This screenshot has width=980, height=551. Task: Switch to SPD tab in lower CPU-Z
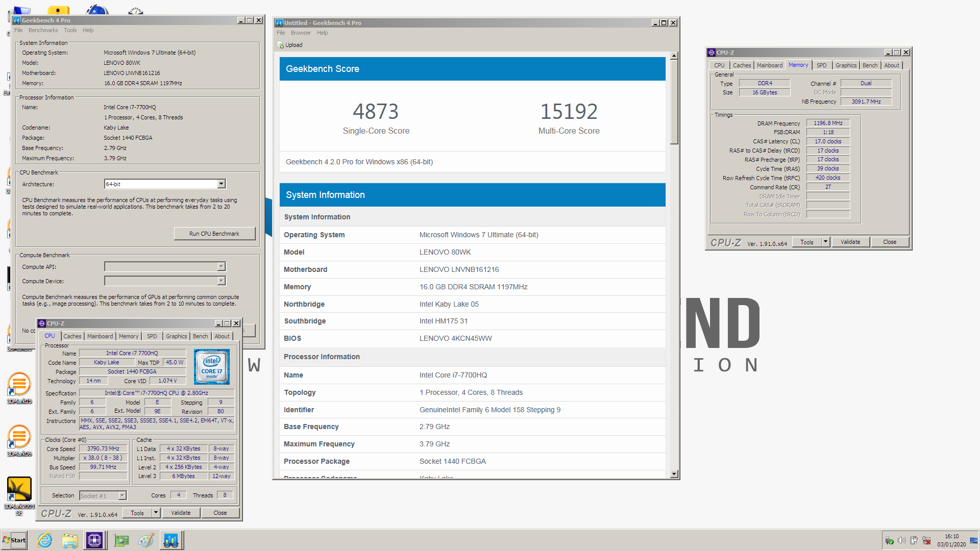[152, 336]
